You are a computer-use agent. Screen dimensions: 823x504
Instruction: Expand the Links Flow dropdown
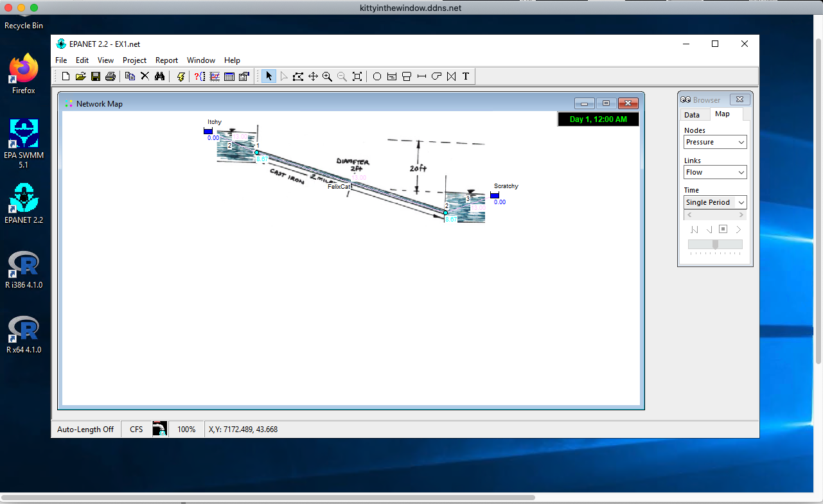coord(741,172)
